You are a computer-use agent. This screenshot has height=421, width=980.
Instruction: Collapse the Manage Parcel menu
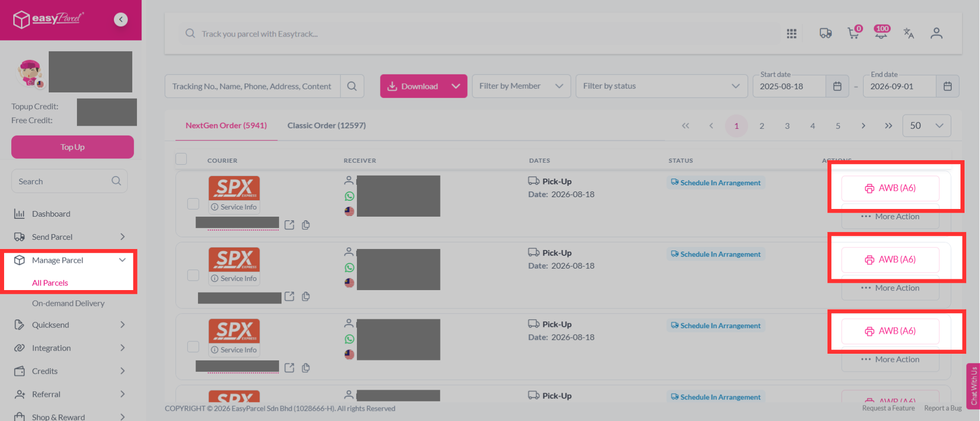[x=70, y=260]
